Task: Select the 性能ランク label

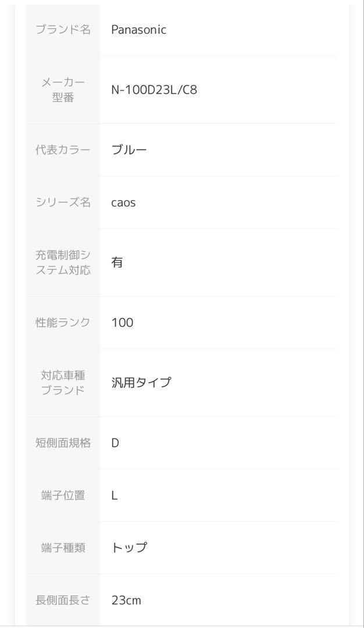Action: (63, 322)
